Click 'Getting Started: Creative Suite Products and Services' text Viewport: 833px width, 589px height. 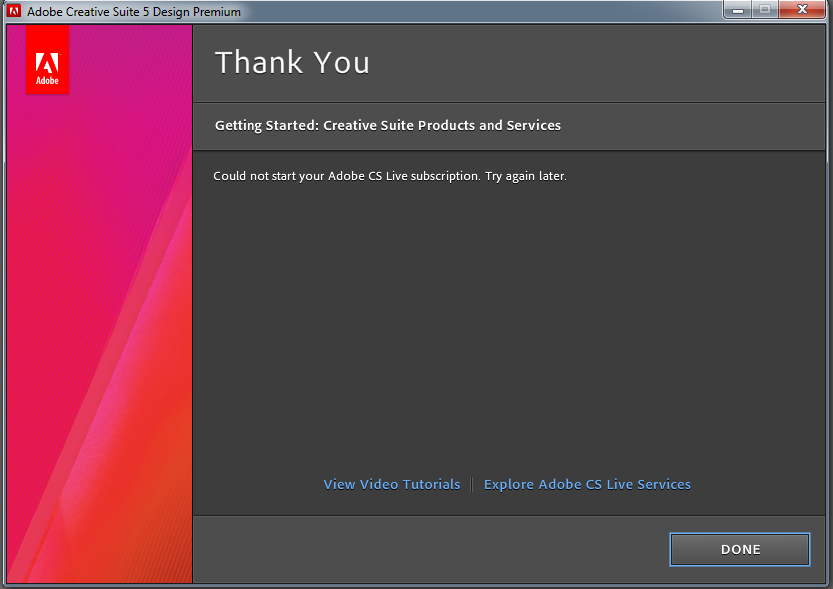click(388, 125)
